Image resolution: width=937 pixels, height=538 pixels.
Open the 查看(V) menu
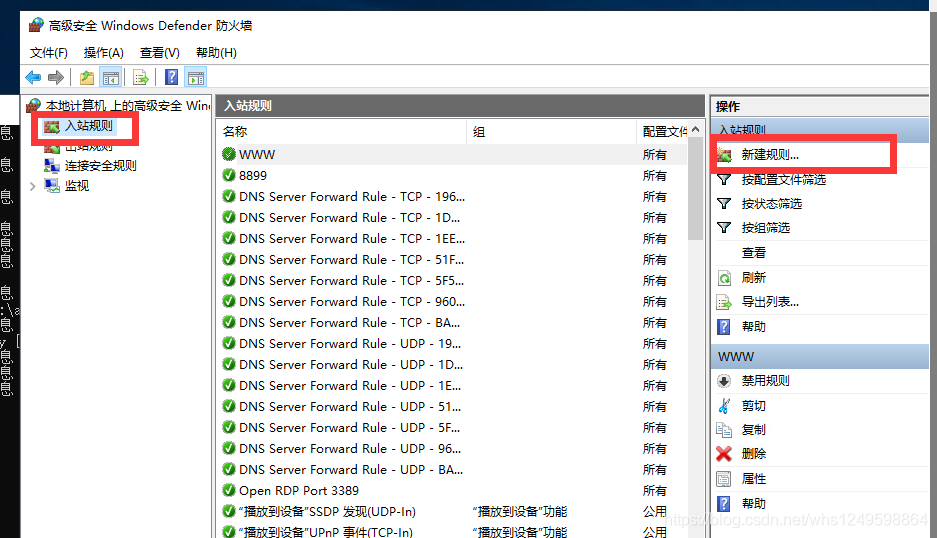pyautogui.click(x=160, y=53)
